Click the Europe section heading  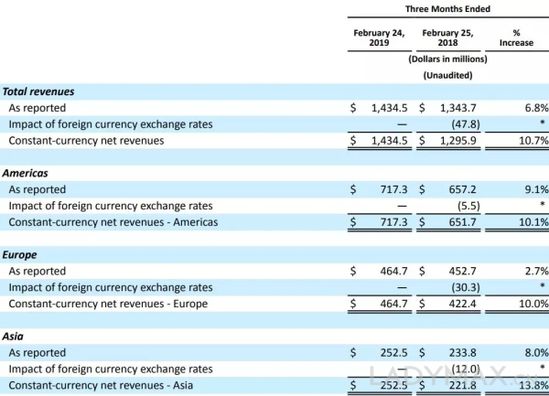point(19,255)
